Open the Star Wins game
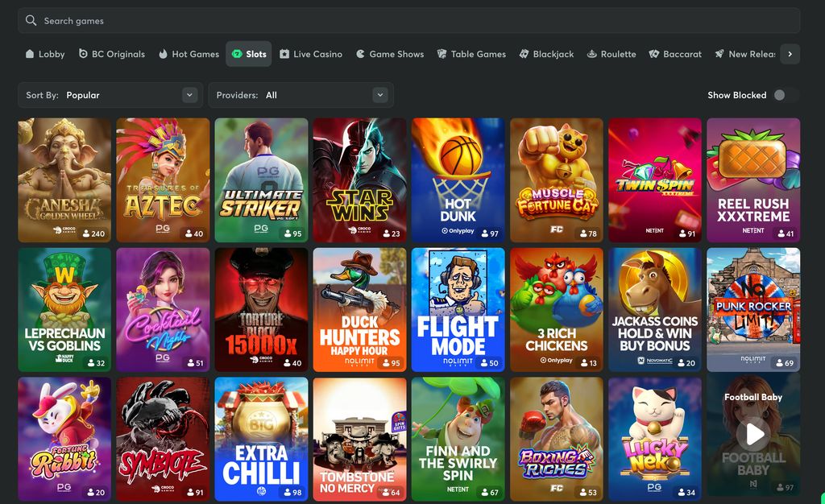The width and height of the screenshot is (825, 504). click(x=360, y=180)
